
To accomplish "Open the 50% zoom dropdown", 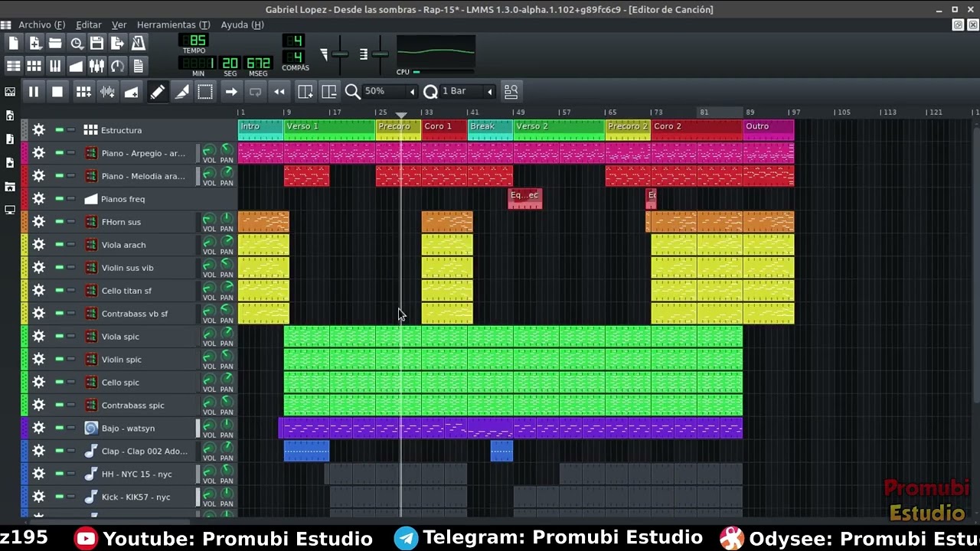I will coord(390,92).
